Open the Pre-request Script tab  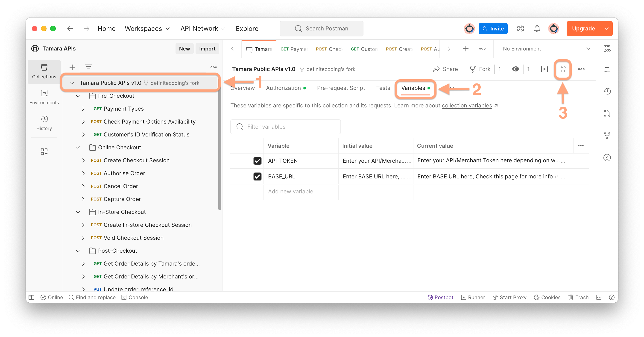[341, 88]
